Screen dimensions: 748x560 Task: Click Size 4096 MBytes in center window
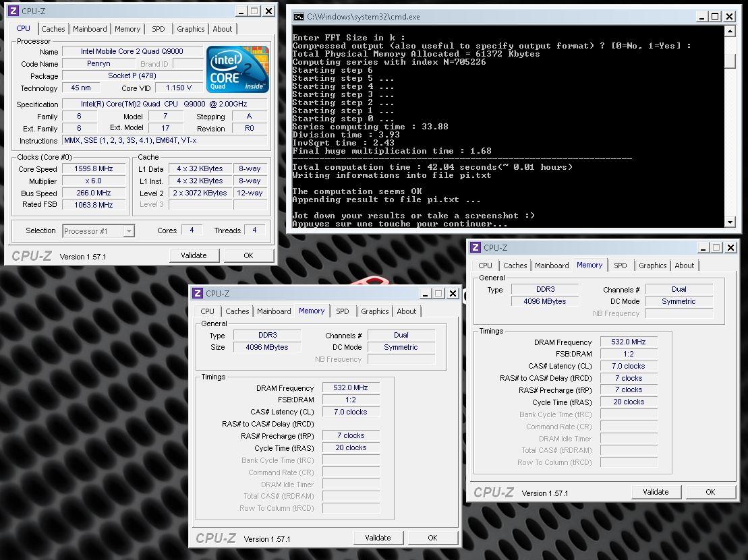[x=267, y=347]
